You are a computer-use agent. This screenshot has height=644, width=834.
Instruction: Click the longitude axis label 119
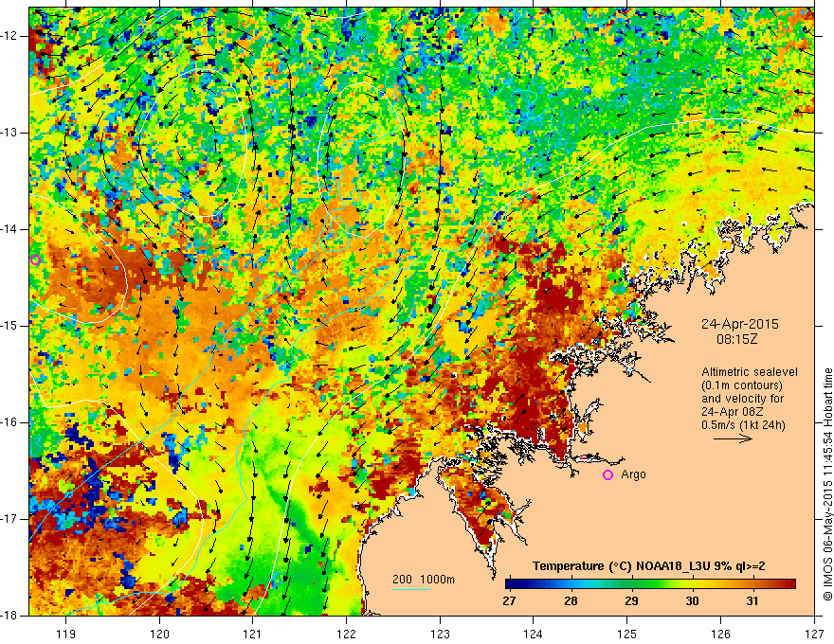(65, 630)
